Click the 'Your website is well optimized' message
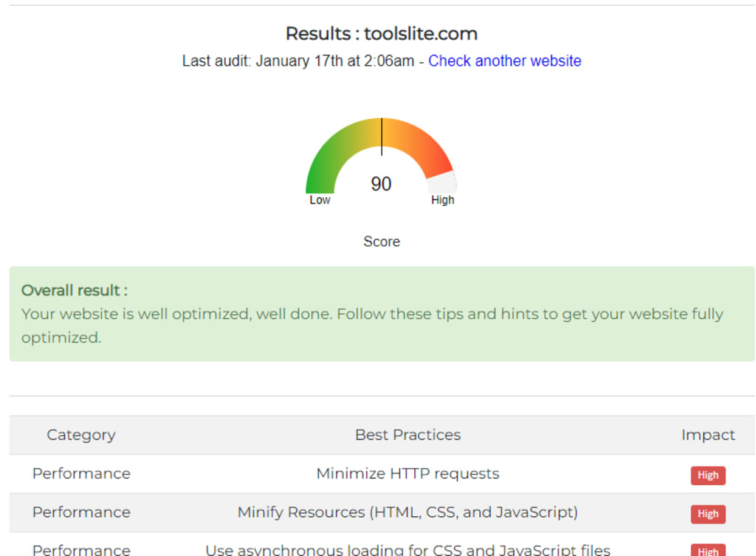756x556 pixels. [x=372, y=326]
